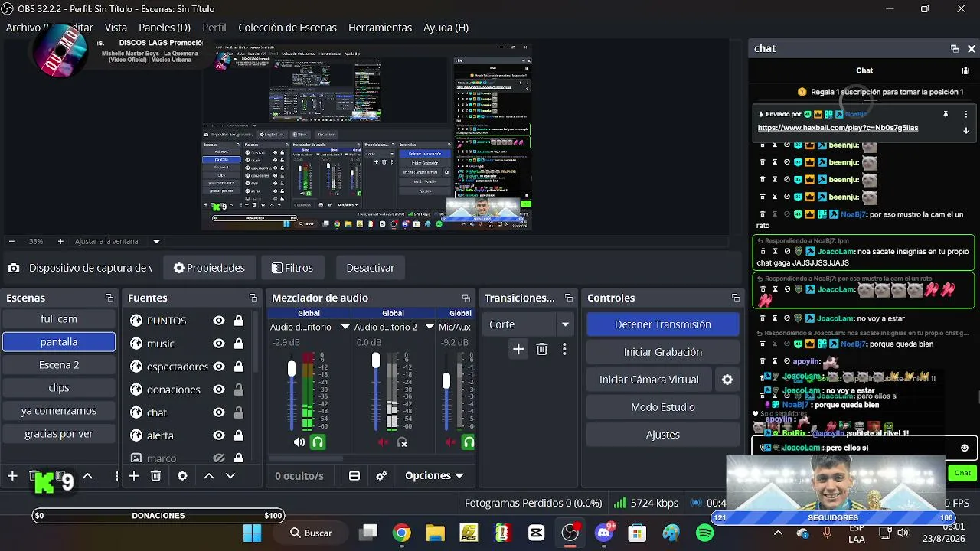Viewport: 980px width, 551px height.
Task: Disable monitoring on first desktop audio
Action: coord(318,442)
